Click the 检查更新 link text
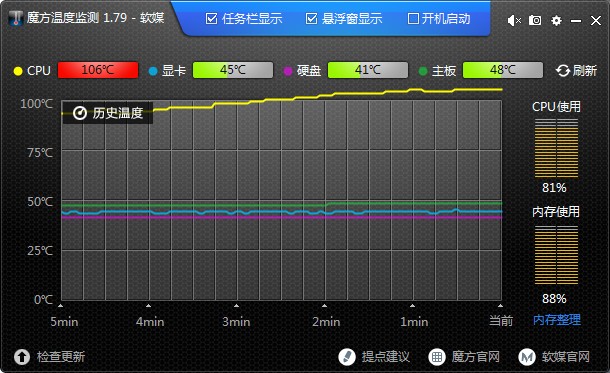The image size is (610, 373). coord(61,357)
